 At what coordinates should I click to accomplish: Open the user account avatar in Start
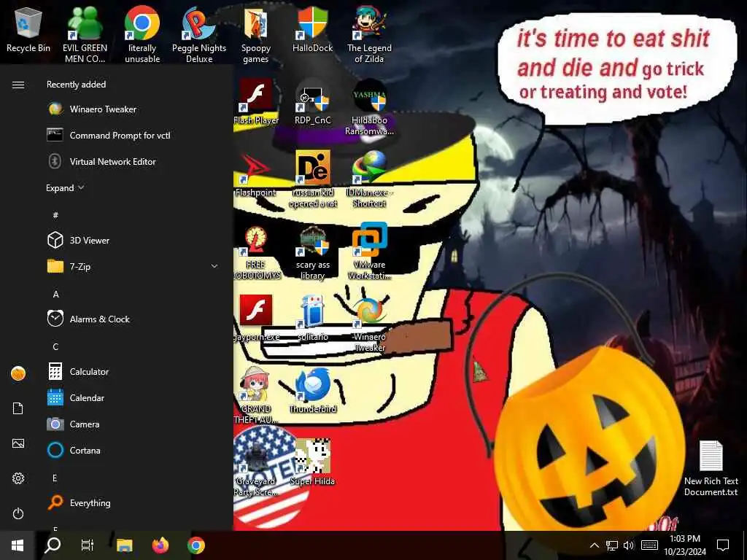point(18,373)
